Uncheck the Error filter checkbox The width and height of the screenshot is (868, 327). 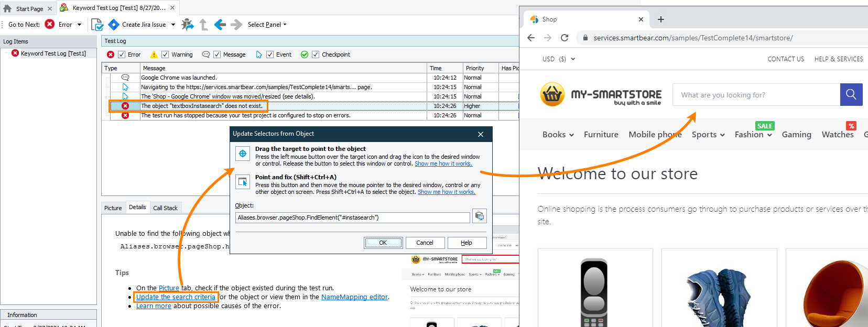122,54
